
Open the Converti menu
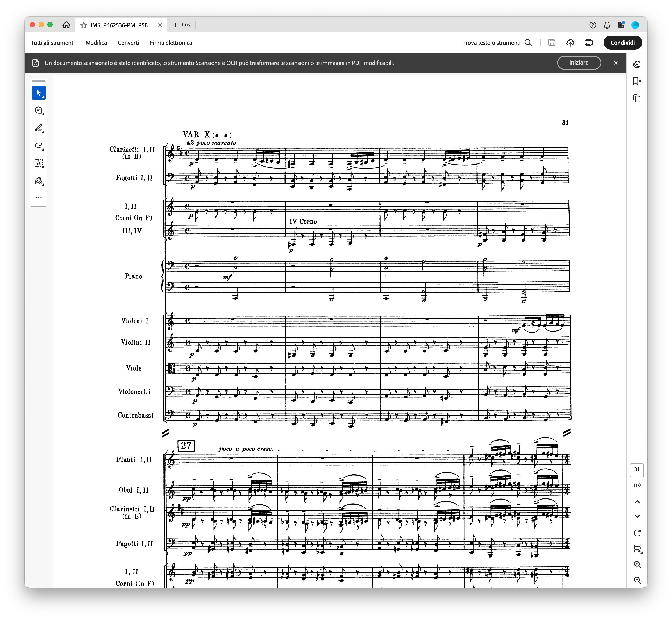[129, 43]
